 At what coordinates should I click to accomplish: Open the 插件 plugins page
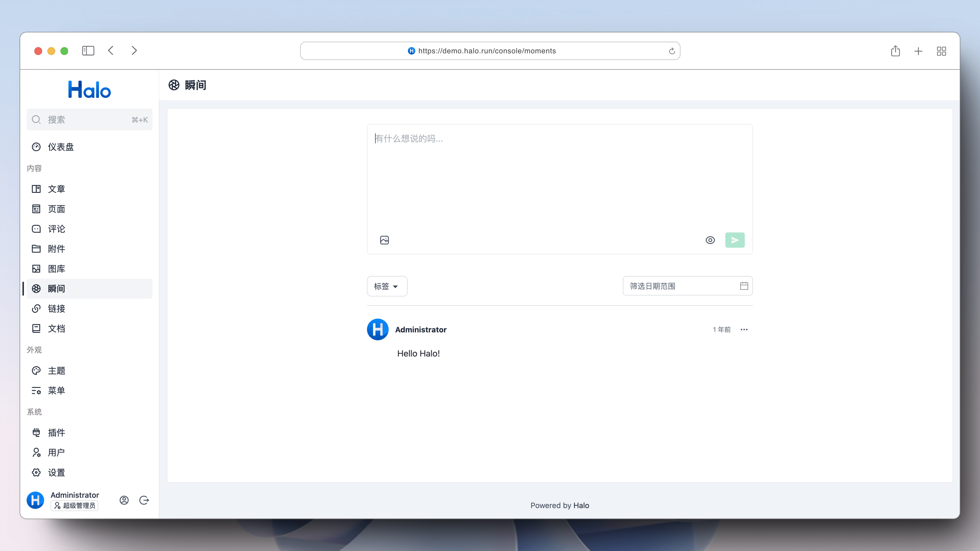point(56,432)
